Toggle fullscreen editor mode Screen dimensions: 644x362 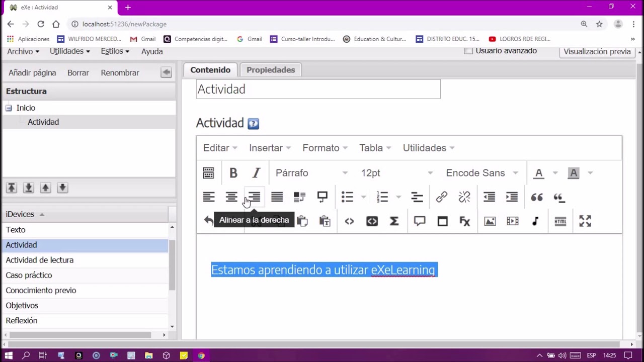[x=585, y=221]
